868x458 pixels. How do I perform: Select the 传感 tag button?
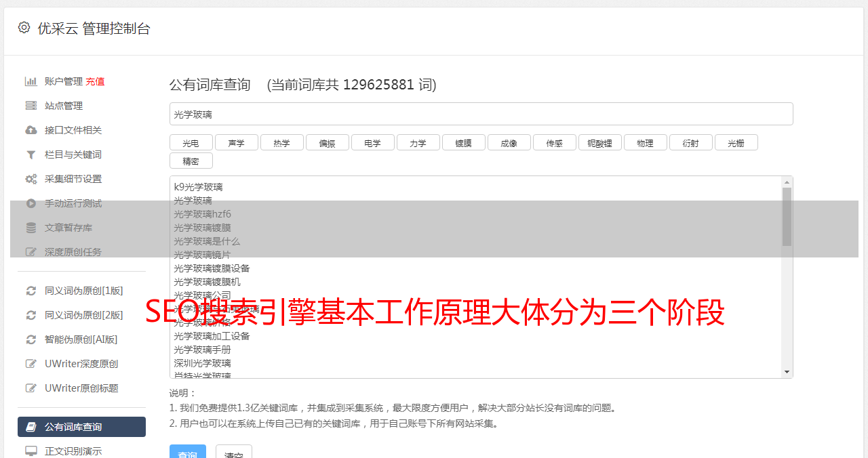[x=554, y=143]
